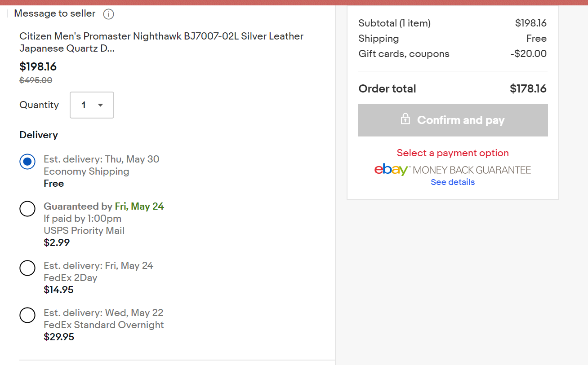Click the lock icon on Confirm and pay
Viewport: 588px width, 365px height.
coord(405,119)
